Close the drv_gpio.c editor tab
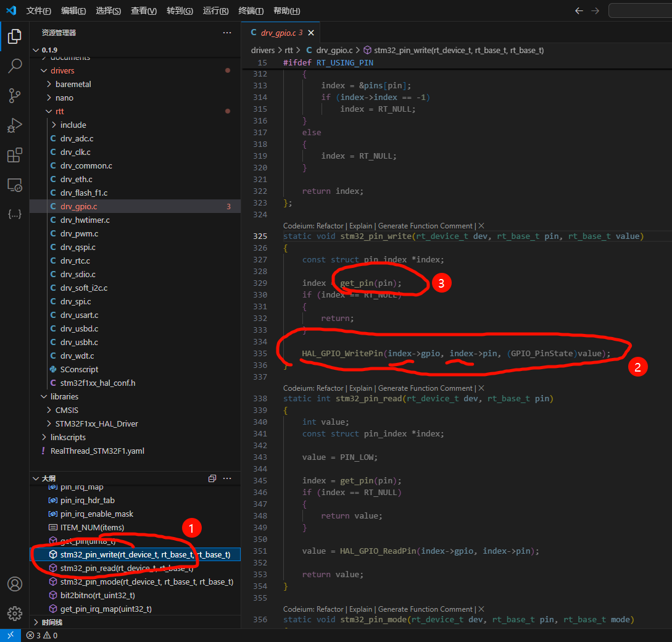This screenshot has width=672, height=642. [311, 33]
